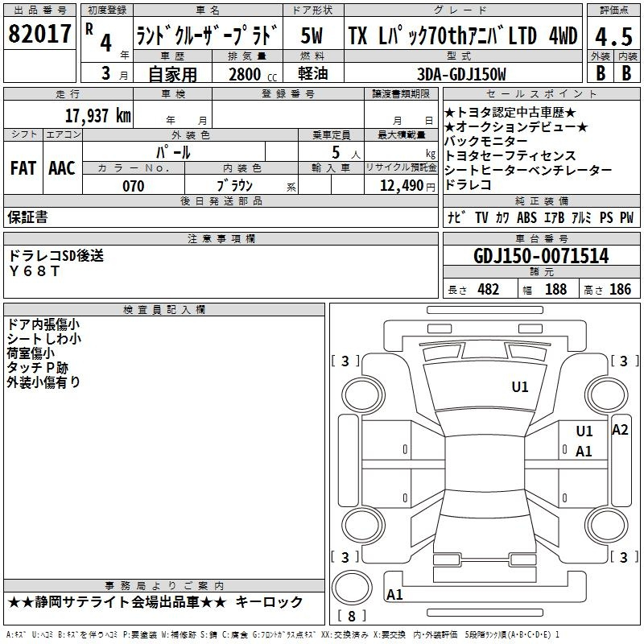
Task: Click the exterior color パール
Action: pyautogui.click(x=173, y=152)
